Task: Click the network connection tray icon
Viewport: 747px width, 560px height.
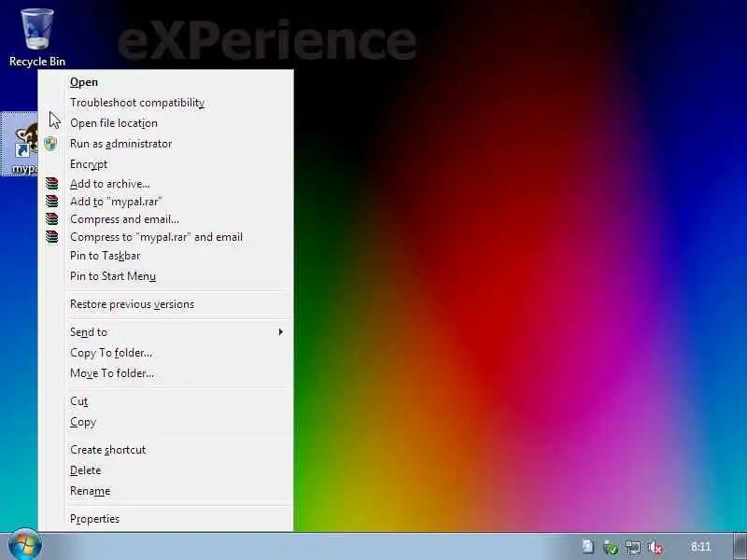Action: coord(633,547)
